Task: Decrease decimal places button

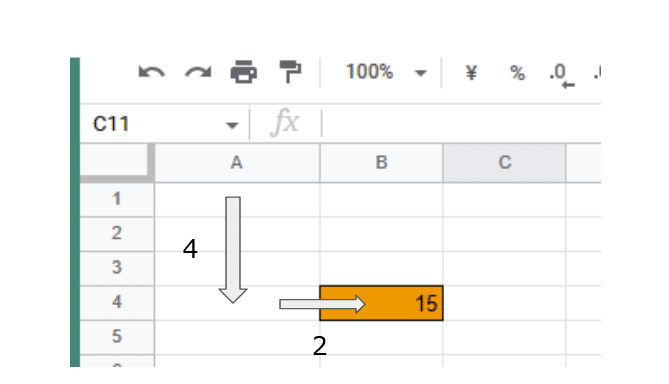Action: click(562, 76)
